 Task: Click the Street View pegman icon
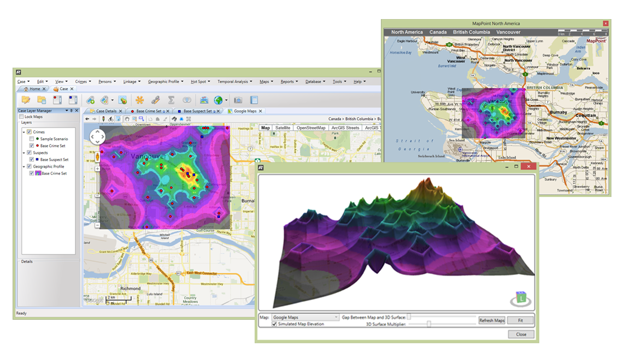[98, 157]
